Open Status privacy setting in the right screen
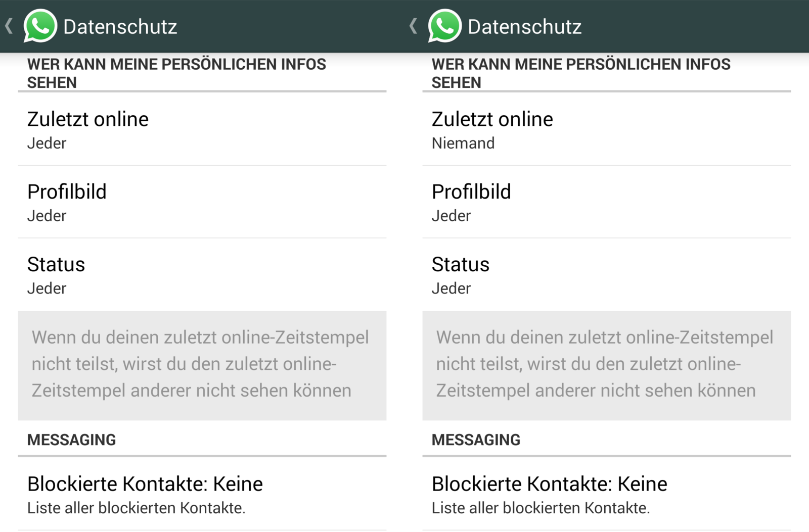 [606, 275]
